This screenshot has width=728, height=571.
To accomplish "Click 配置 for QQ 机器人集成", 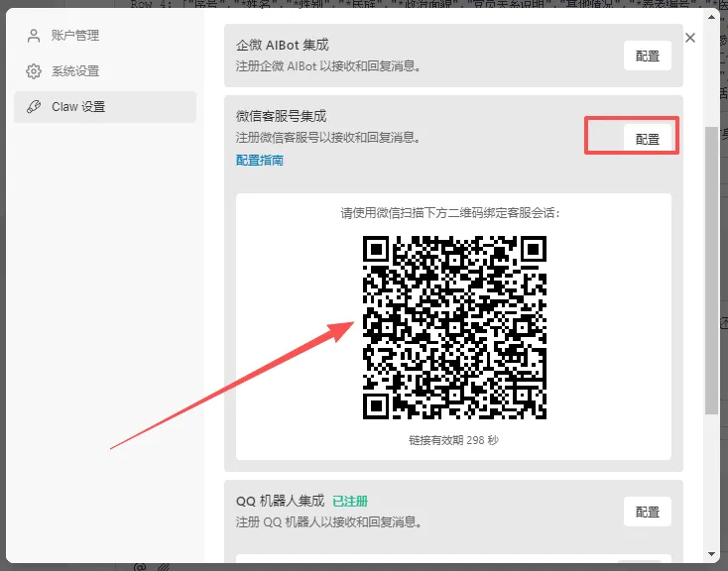I will 648,512.
